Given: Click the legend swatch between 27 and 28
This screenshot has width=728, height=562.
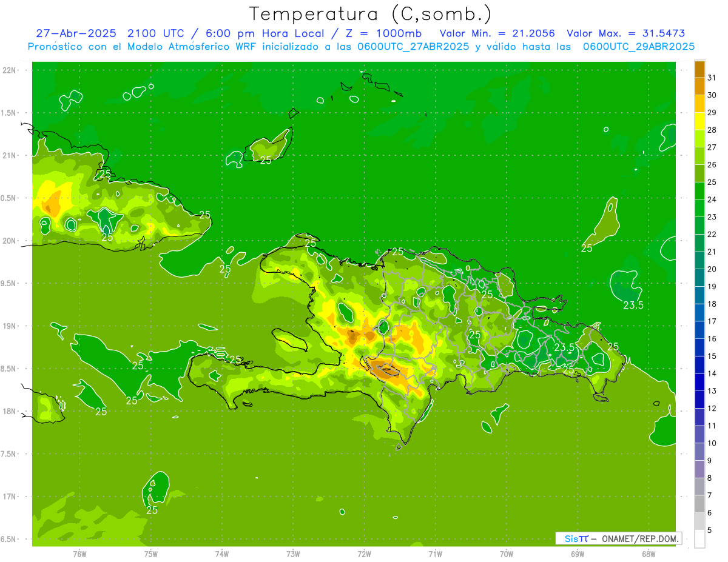Looking at the screenshot, I should click(x=699, y=138).
